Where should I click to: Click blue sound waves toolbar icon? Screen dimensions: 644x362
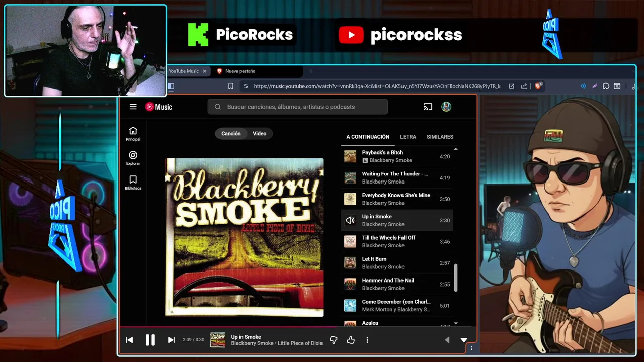pos(583,86)
